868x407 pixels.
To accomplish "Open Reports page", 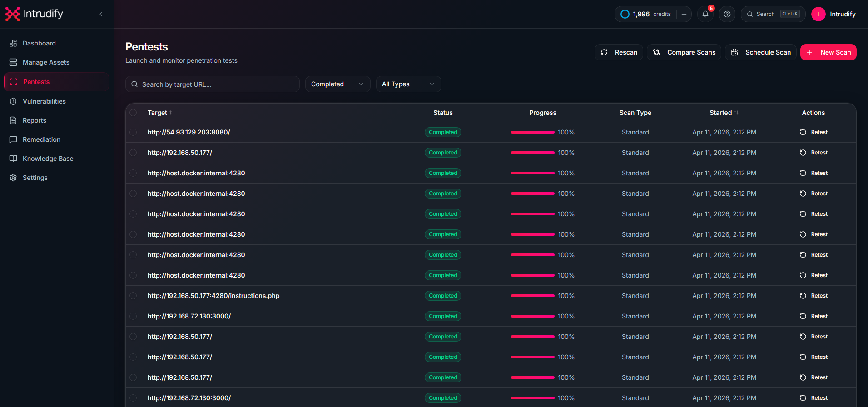I will [x=56, y=120].
